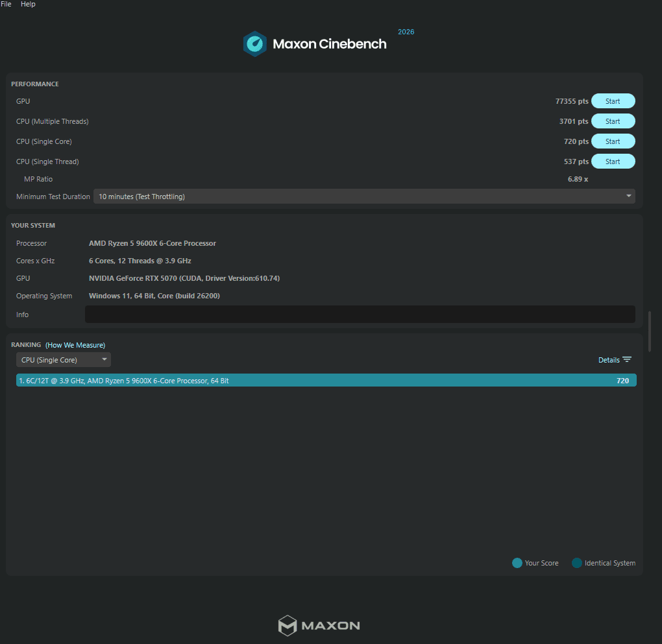This screenshot has height=644, width=662.
Task: Click the Windows 11 operating system text
Action: (154, 296)
